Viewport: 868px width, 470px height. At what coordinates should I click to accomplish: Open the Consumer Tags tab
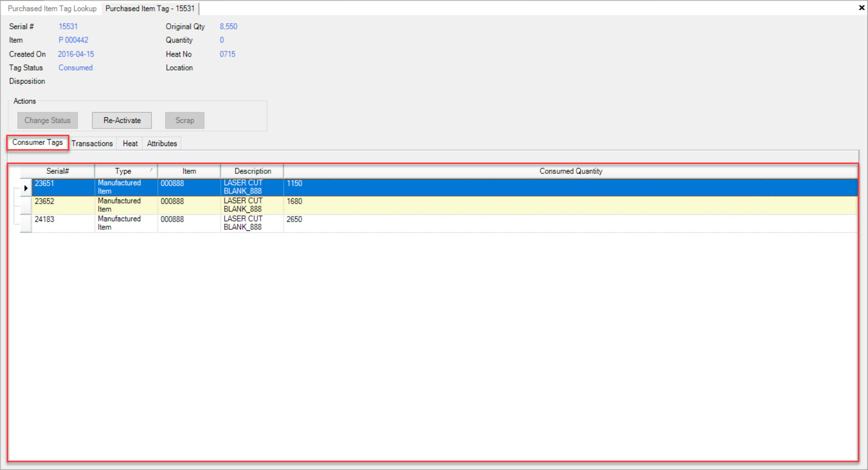coord(38,142)
